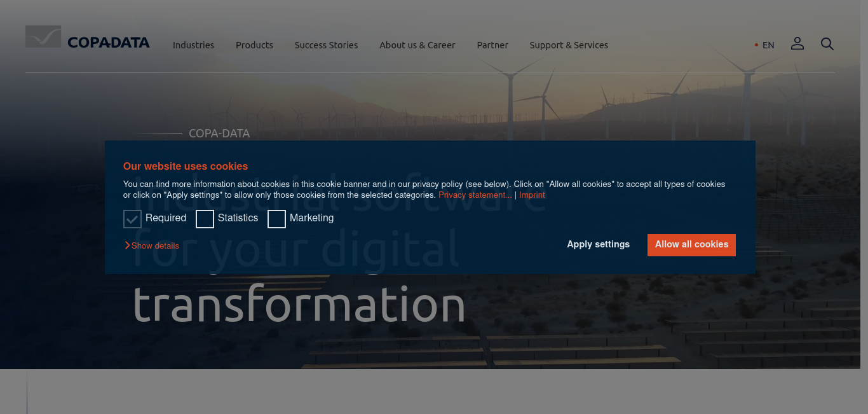Open the Industries menu
Screen dimensions: 868x414
tap(193, 45)
